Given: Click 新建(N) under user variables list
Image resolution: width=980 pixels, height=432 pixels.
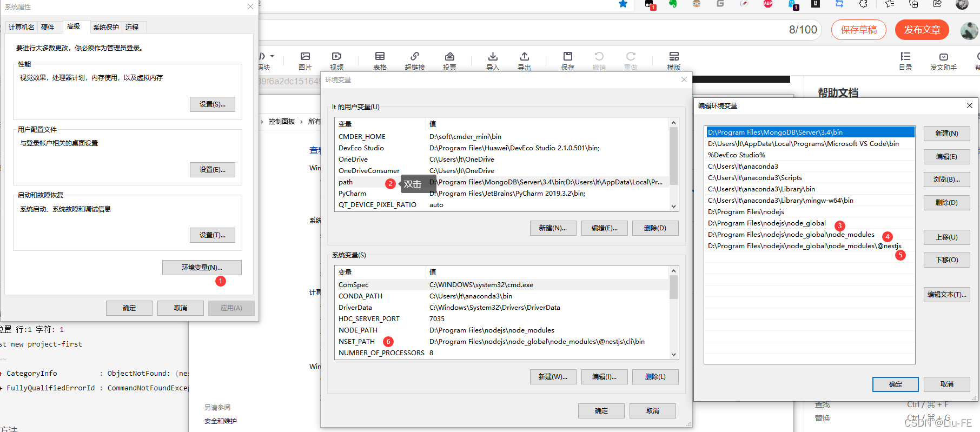Looking at the screenshot, I should click(x=553, y=228).
